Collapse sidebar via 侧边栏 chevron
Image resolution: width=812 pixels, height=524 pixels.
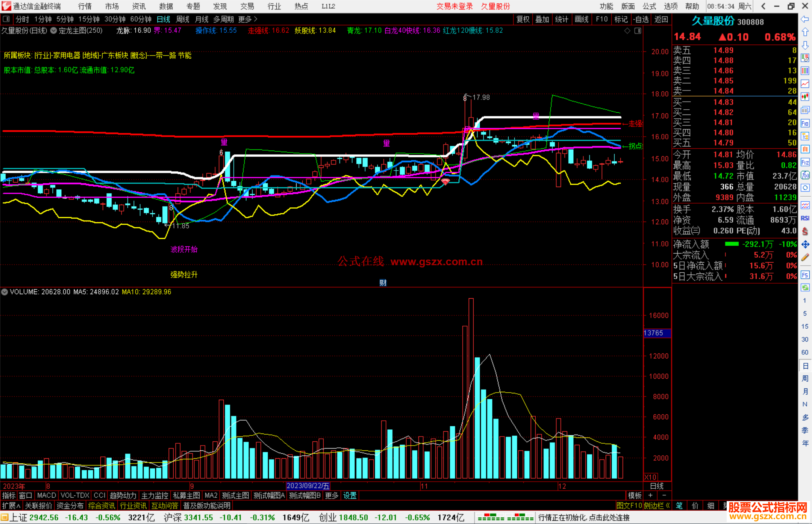[x=668, y=506]
